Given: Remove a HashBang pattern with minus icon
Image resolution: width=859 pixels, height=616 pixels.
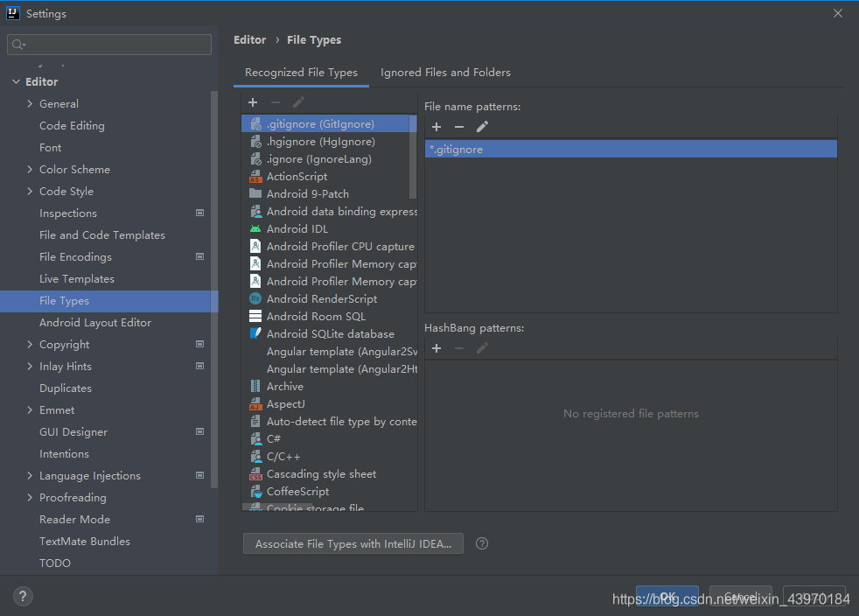Looking at the screenshot, I should [x=459, y=348].
